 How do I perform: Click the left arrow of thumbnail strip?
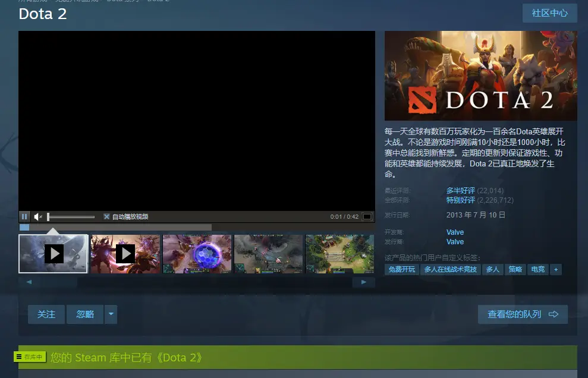click(29, 282)
